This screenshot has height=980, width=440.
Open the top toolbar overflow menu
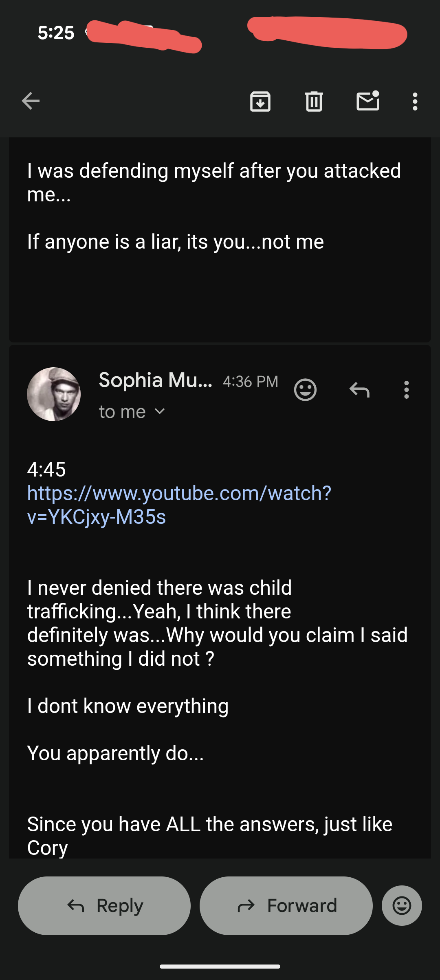[x=415, y=101]
